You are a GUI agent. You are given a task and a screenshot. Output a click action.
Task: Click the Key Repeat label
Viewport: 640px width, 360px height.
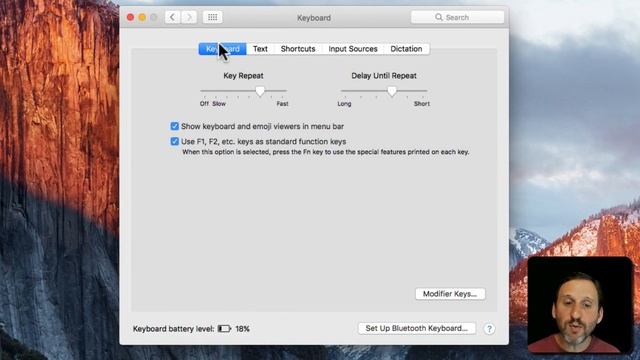(x=243, y=76)
